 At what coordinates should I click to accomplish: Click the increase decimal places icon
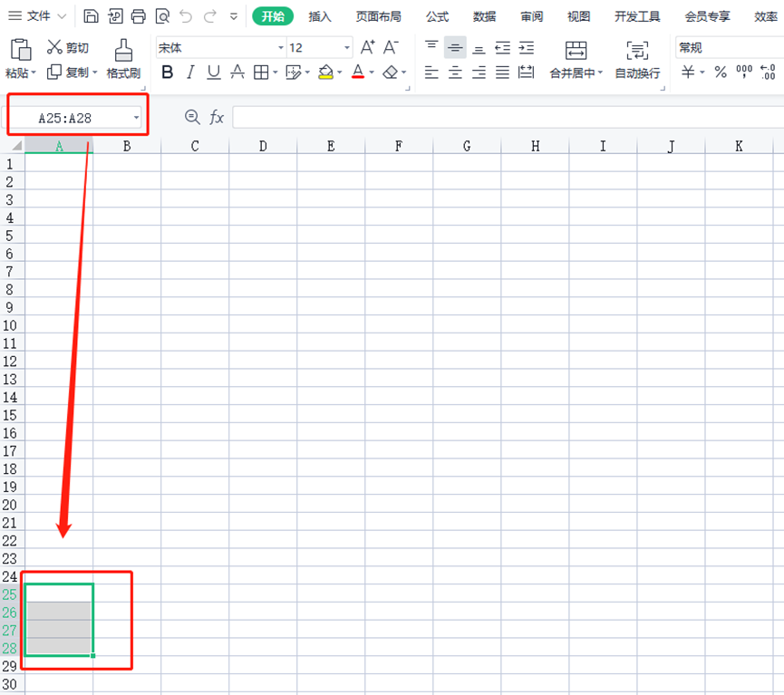[x=768, y=72]
